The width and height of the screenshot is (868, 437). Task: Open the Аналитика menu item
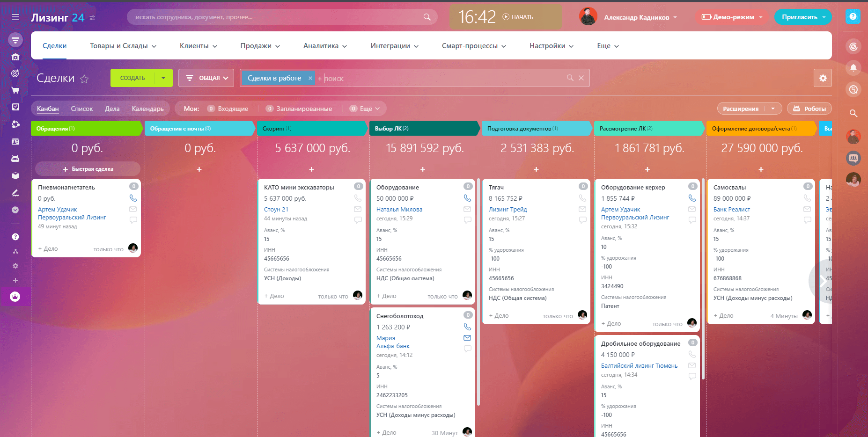pos(325,46)
